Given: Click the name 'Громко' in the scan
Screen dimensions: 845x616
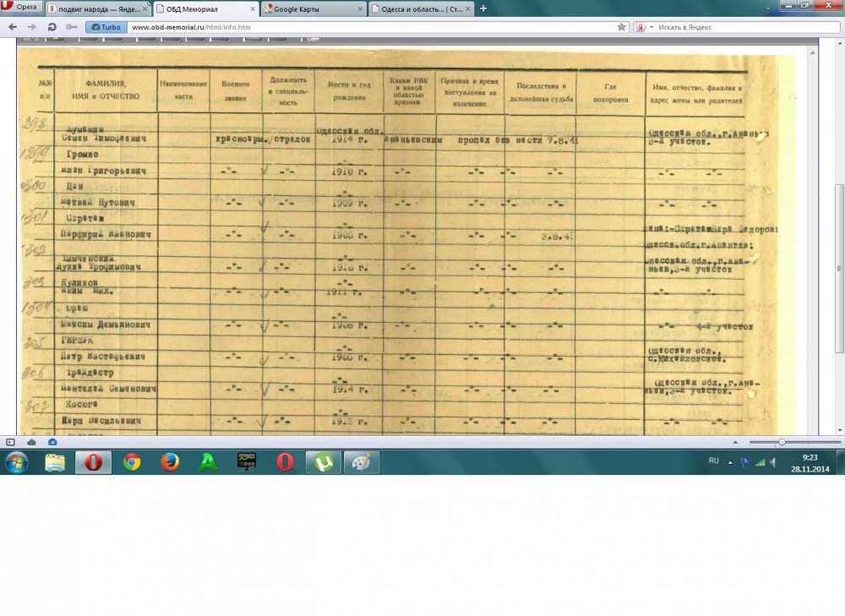Looking at the screenshot, I should [x=83, y=155].
